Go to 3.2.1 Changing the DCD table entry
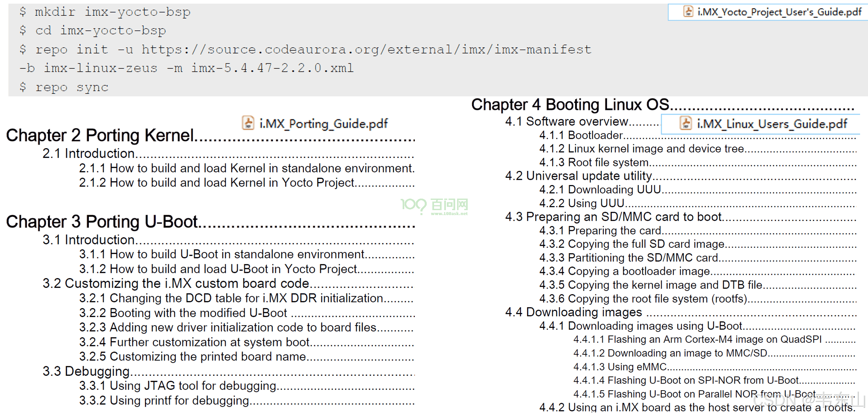This screenshot has width=868, height=414. tap(231, 299)
